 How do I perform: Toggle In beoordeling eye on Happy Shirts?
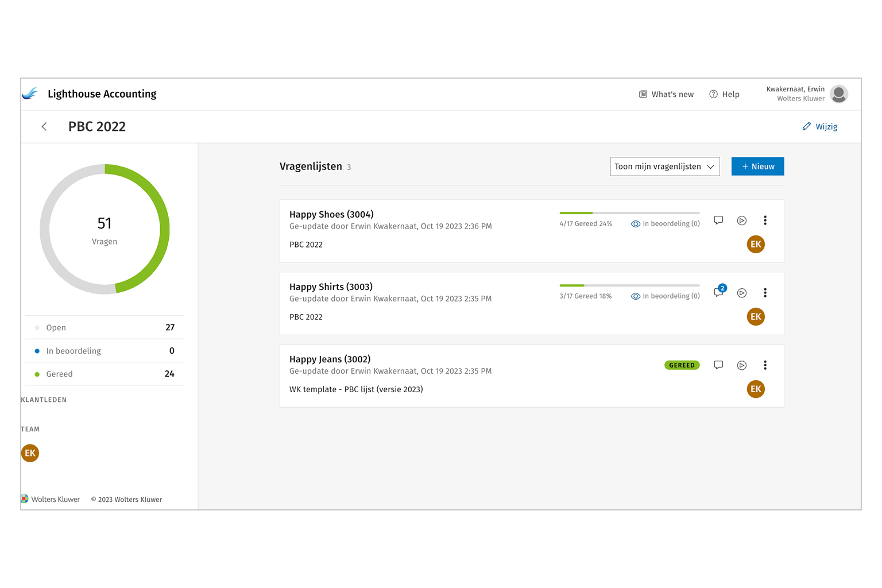[x=636, y=296]
